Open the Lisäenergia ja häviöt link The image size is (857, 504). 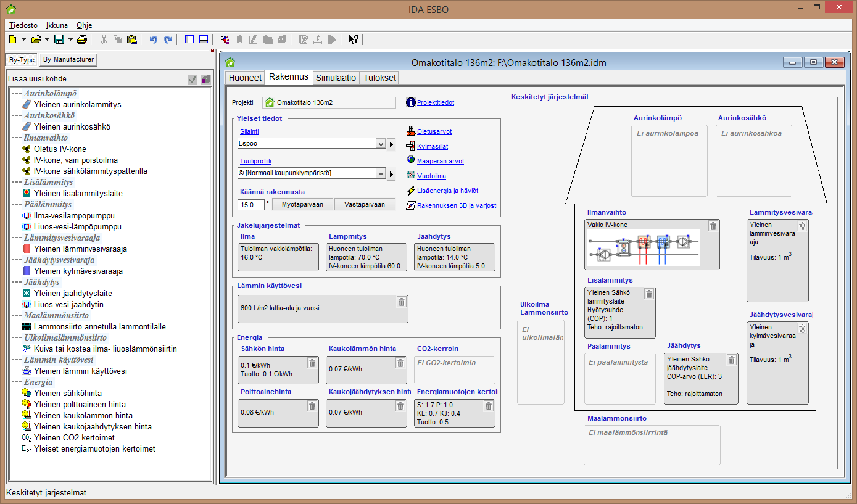click(447, 191)
